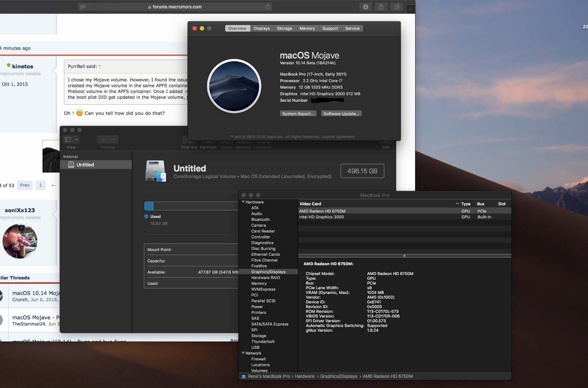Click the blue Used legend swatch
This screenshot has width=588, height=388.
(x=146, y=216)
